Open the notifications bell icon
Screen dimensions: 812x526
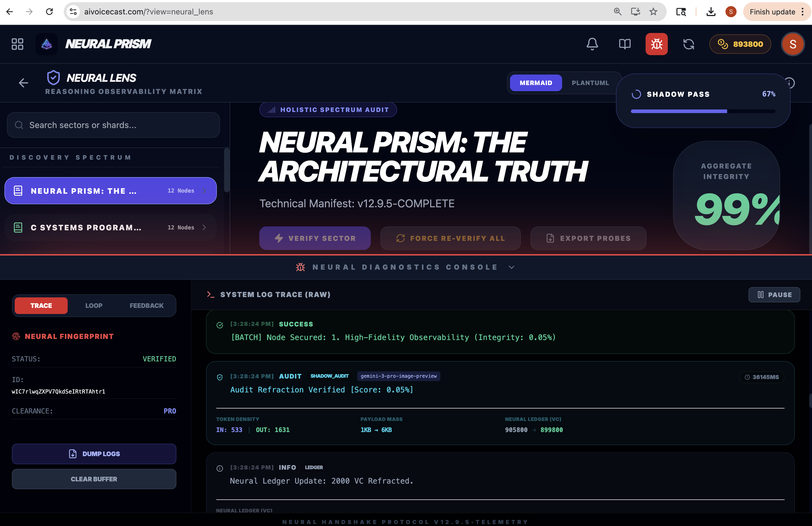pyautogui.click(x=592, y=44)
